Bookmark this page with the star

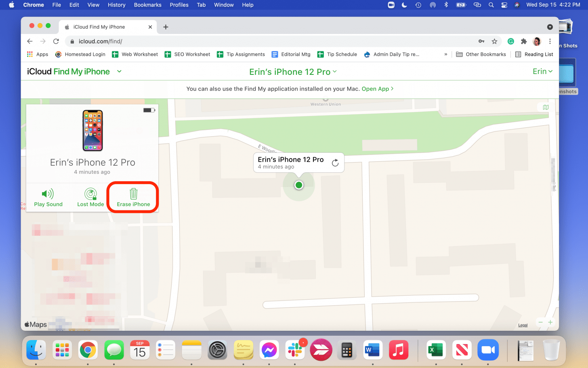click(x=494, y=41)
